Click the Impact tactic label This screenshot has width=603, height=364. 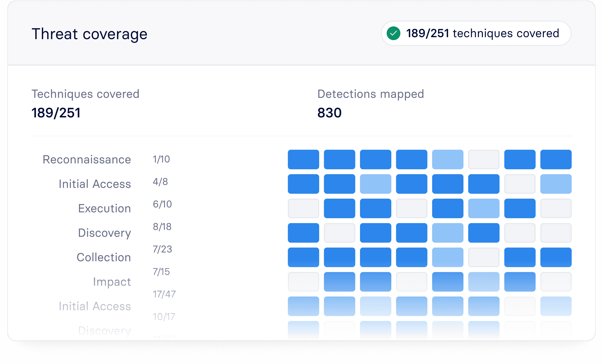tap(112, 282)
